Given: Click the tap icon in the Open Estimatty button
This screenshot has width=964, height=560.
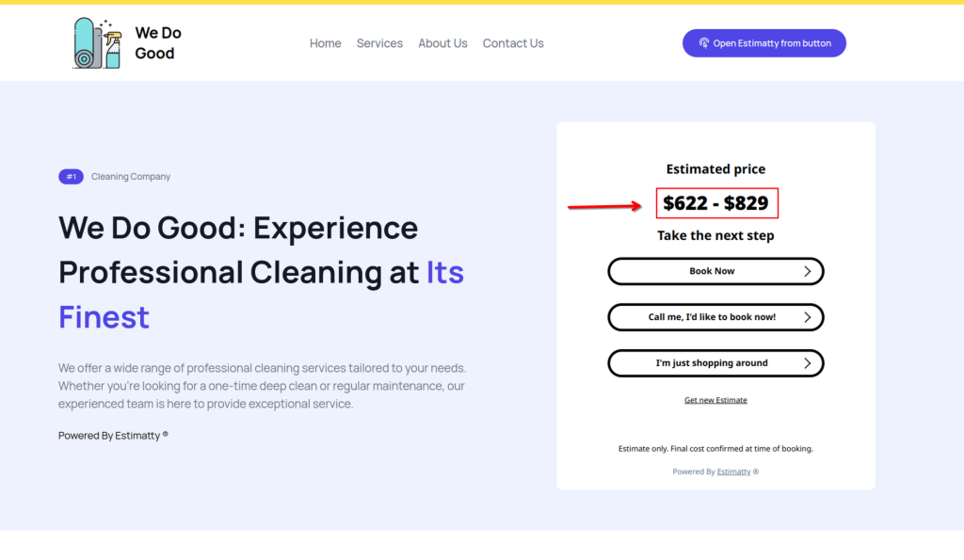Looking at the screenshot, I should point(704,43).
